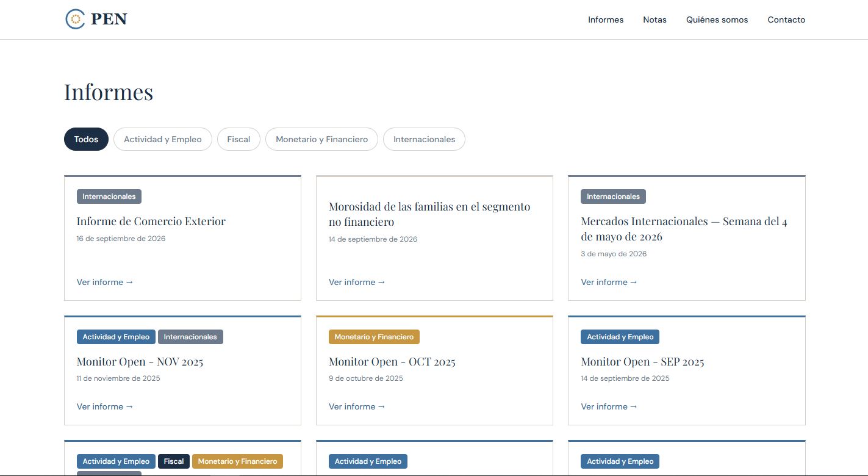Click the Informes page heading

pos(109,92)
